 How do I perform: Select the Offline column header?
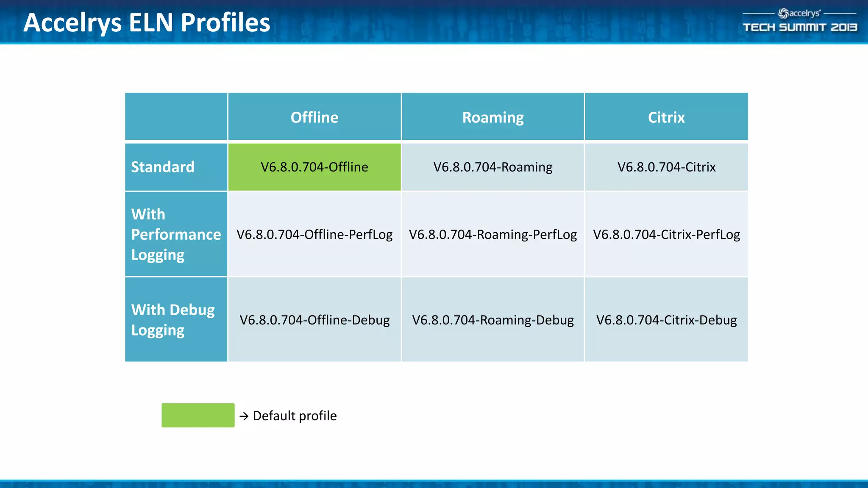click(x=314, y=116)
